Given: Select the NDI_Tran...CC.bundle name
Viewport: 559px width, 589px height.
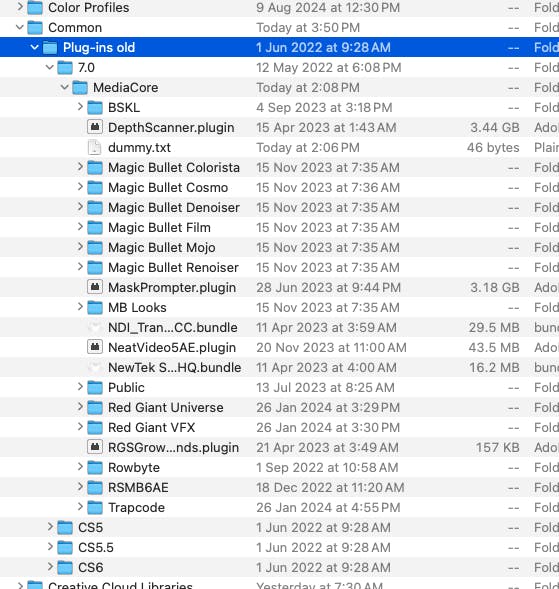Looking at the screenshot, I should [173, 328].
